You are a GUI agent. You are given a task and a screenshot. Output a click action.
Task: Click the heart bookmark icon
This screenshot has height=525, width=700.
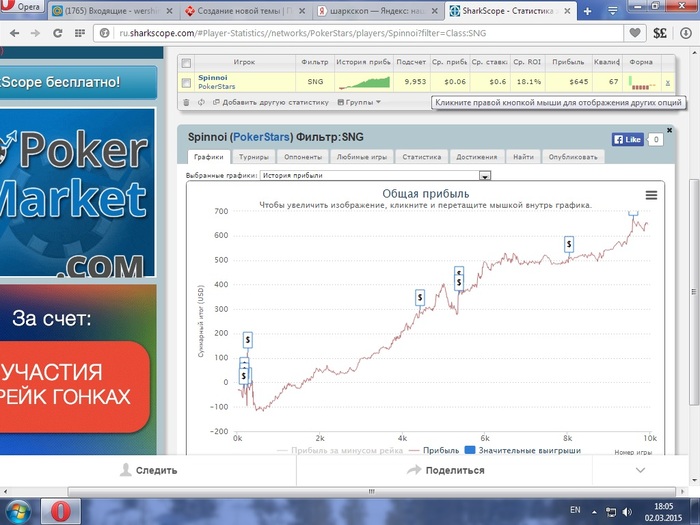(x=635, y=33)
